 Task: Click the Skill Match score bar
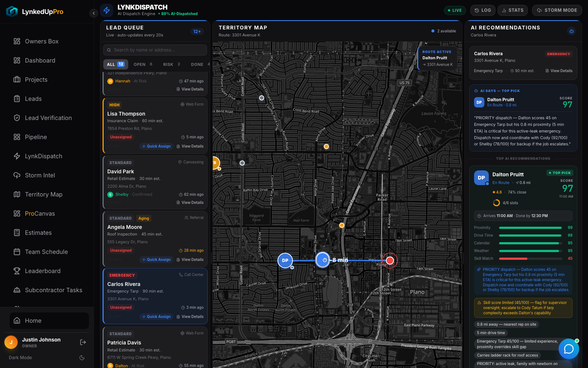pos(530,259)
